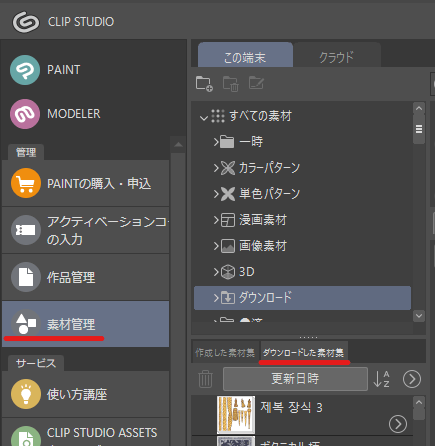Launch PAINT from its teal icon
This screenshot has height=446, width=435.
click(x=25, y=70)
